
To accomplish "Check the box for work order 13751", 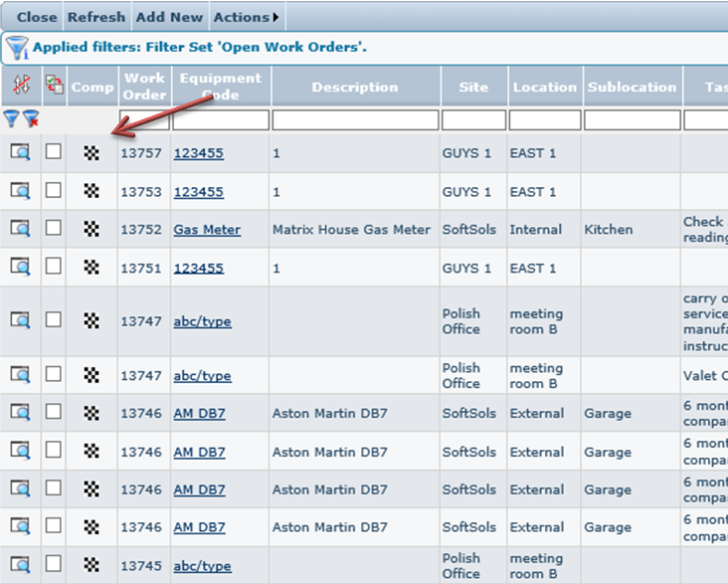I will tap(54, 267).
